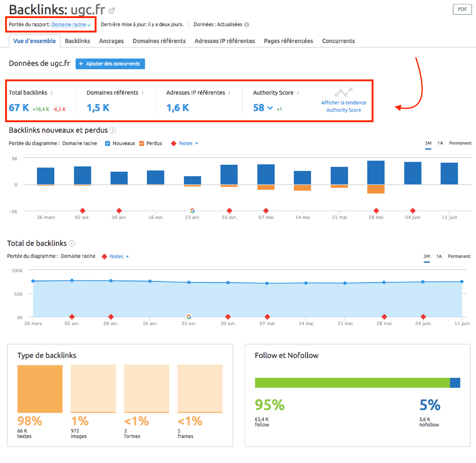Screen dimensions: 476x463
Task: Switch to Vue d'ensemble tab
Action: pyautogui.click(x=35, y=41)
